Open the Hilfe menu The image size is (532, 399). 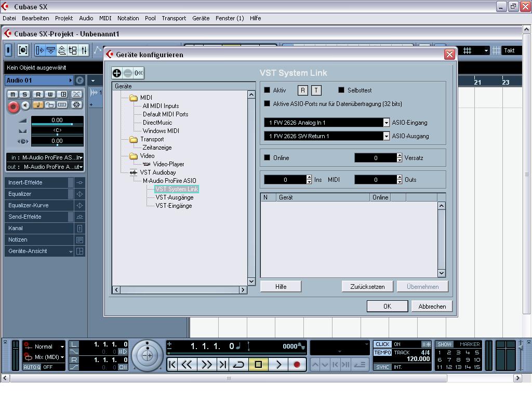coord(255,18)
